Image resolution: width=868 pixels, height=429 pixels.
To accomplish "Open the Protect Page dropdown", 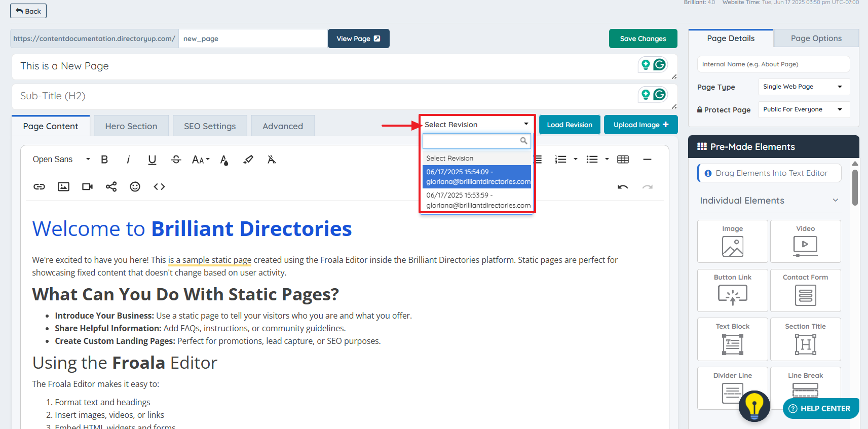I will (804, 109).
